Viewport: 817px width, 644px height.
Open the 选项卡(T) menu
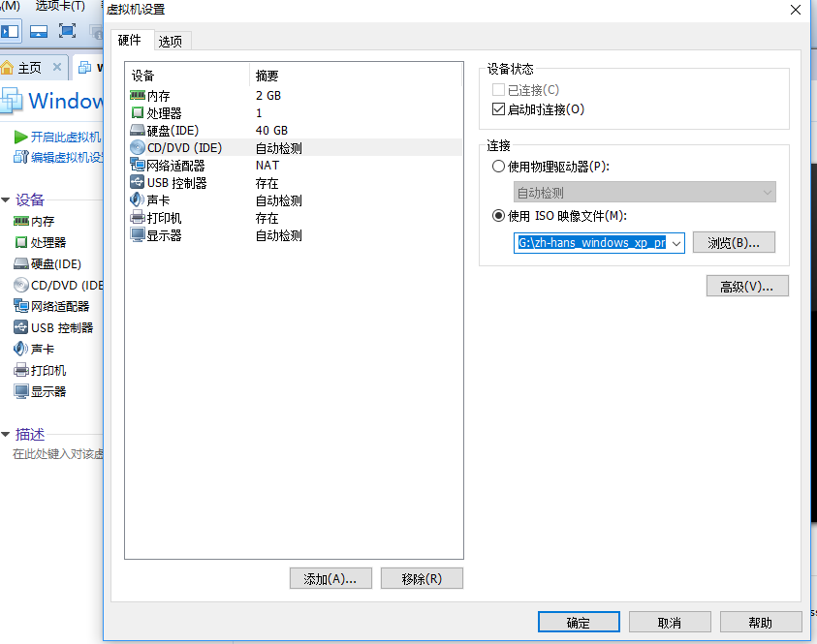(x=60, y=6)
